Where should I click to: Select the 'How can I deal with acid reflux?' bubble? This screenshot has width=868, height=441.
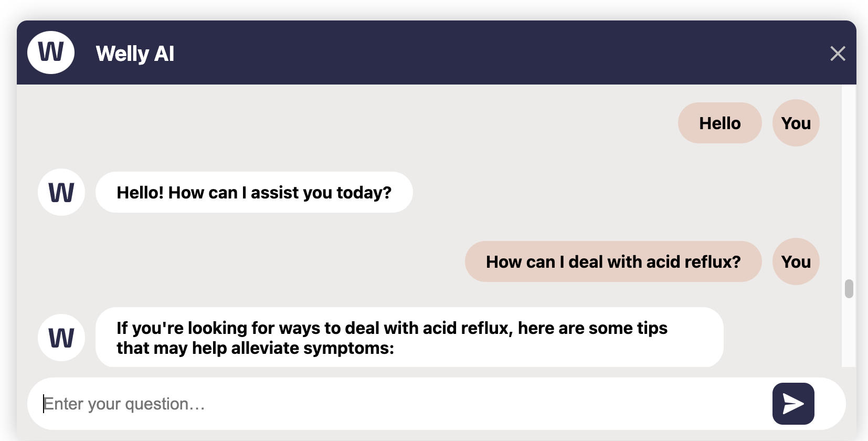click(x=613, y=262)
